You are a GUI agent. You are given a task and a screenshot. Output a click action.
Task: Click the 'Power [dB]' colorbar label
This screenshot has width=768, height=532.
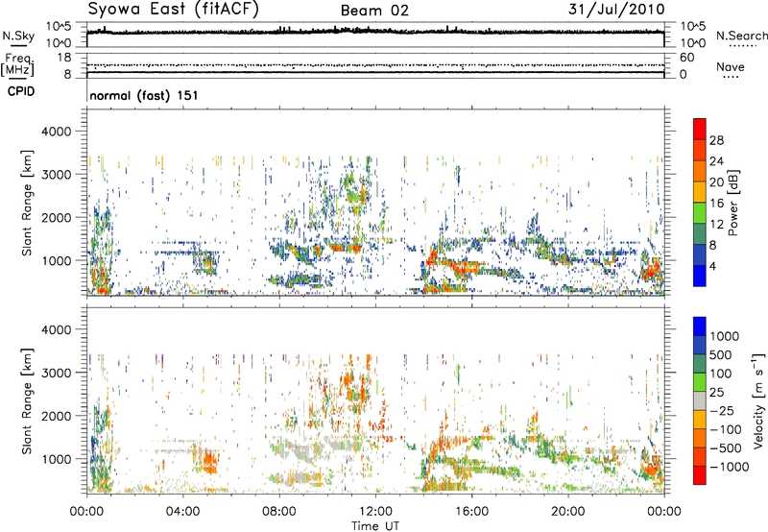point(732,203)
